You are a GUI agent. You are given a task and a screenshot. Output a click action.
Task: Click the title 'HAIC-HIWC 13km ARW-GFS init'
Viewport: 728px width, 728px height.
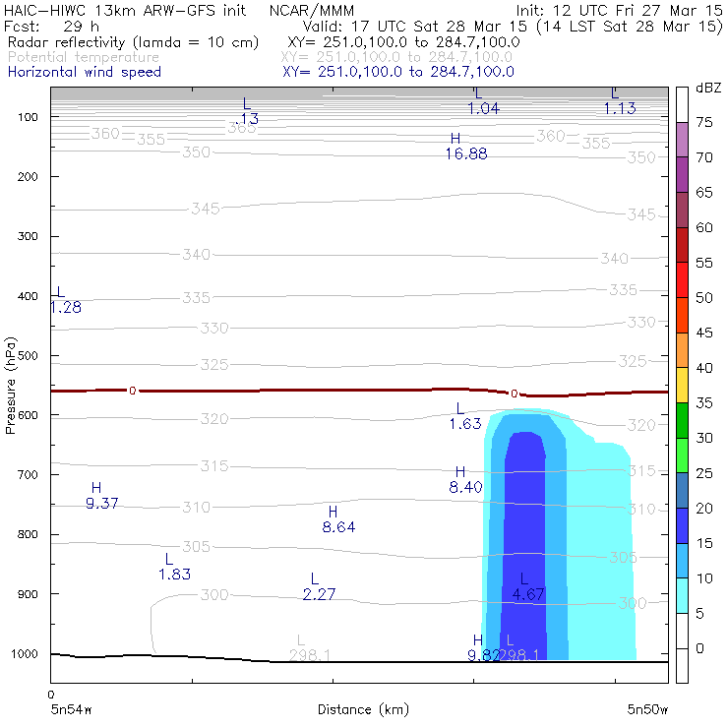point(125,11)
